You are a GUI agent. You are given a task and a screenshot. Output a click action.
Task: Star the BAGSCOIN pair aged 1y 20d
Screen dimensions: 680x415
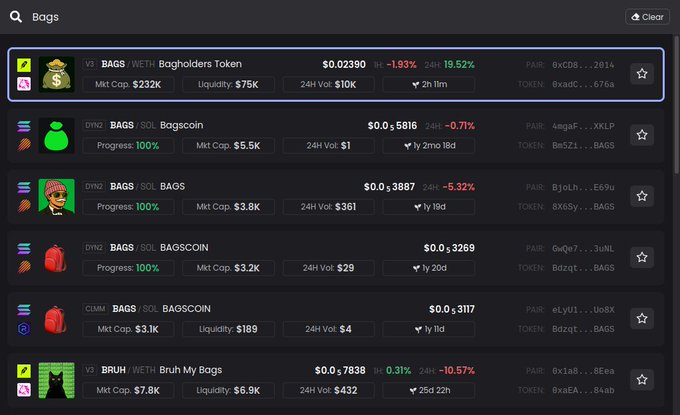coord(642,257)
